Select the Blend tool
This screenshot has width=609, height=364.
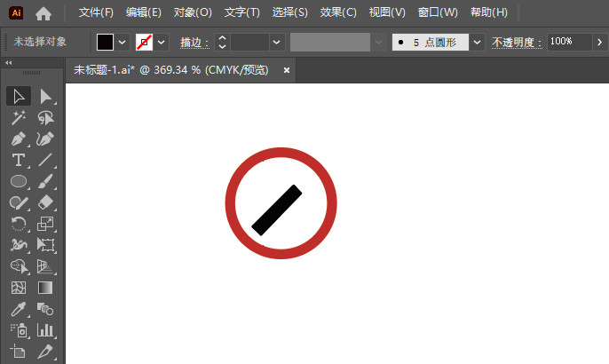pyautogui.click(x=45, y=309)
